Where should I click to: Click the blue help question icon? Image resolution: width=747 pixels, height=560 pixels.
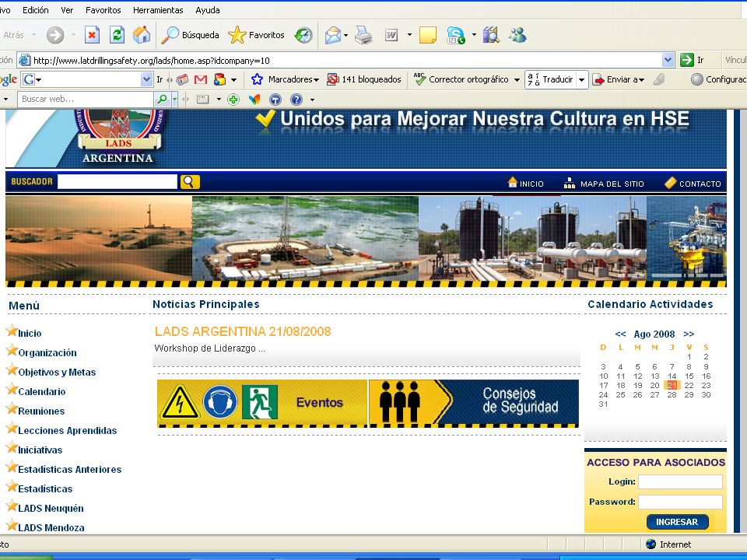(x=296, y=99)
